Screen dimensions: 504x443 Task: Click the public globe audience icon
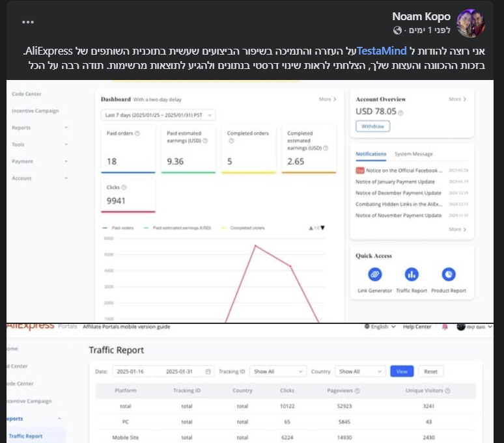click(x=398, y=31)
